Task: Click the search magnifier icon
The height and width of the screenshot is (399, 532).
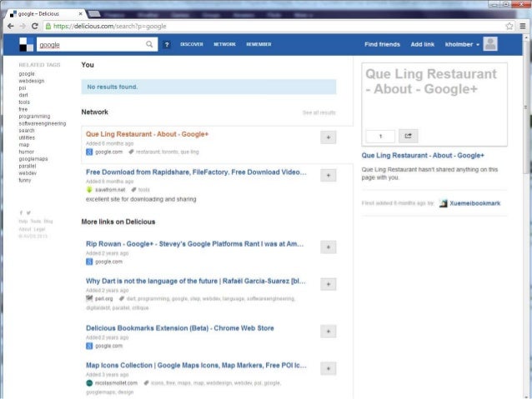Action: pyautogui.click(x=149, y=44)
